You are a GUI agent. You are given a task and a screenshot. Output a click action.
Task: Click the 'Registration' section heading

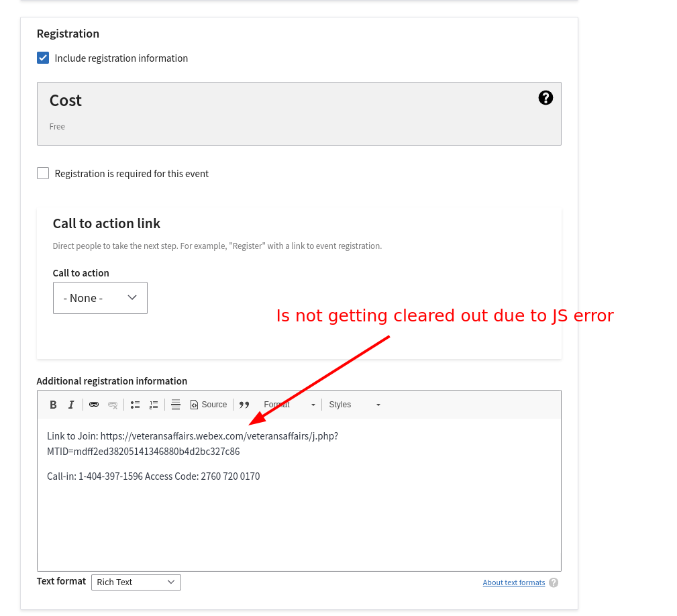tap(68, 34)
